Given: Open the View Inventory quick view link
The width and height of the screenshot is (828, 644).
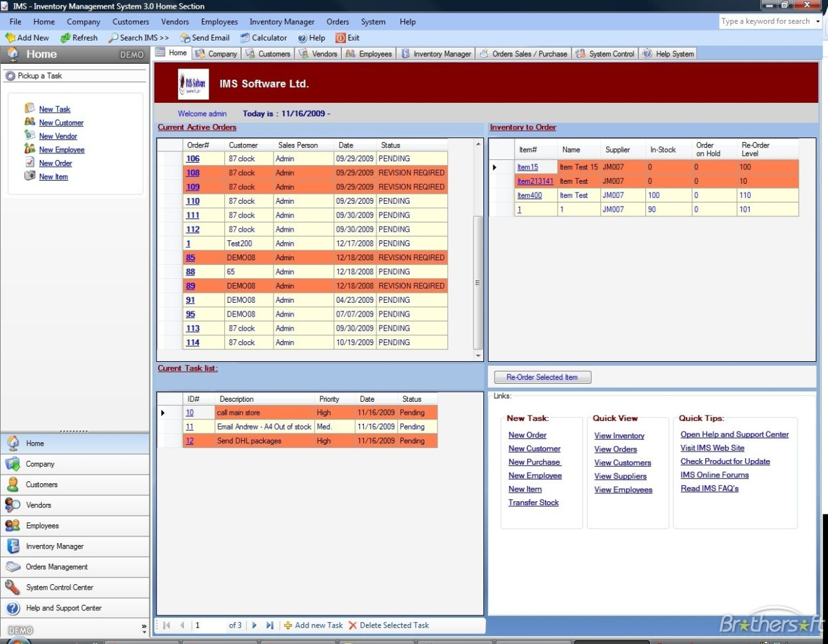Looking at the screenshot, I should click(618, 436).
